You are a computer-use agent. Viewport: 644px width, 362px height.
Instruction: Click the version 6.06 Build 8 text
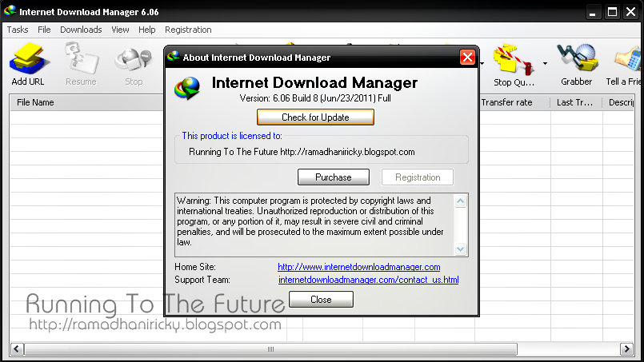coord(315,98)
